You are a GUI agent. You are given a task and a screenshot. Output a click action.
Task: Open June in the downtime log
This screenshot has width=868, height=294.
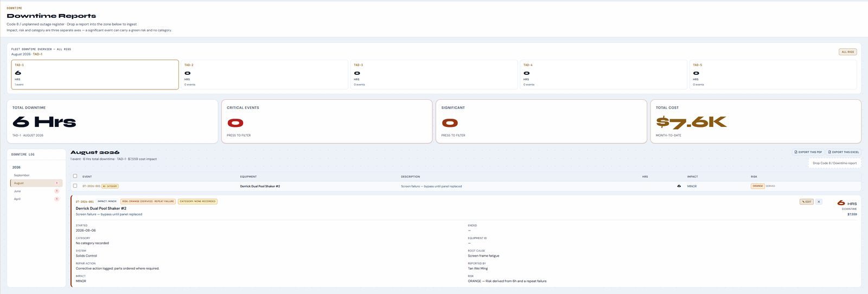click(36, 191)
